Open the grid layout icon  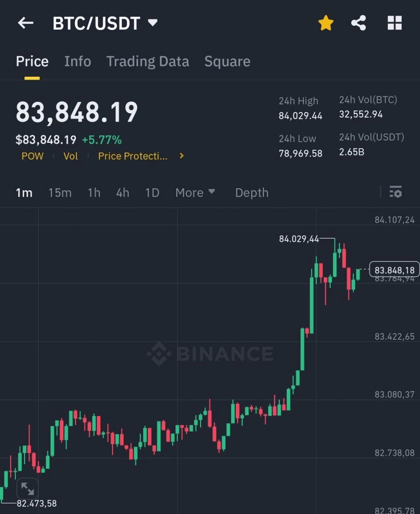pyautogui.click(x=394, y=23)
